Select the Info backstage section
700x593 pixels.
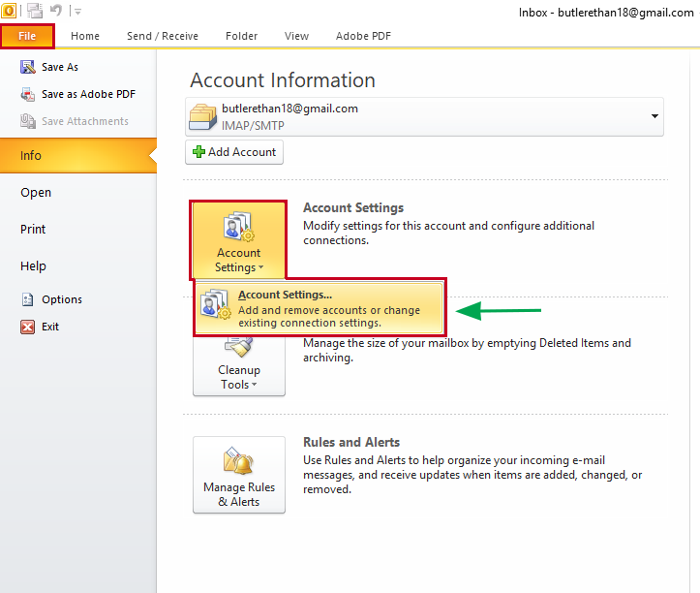tap(78, 155)
